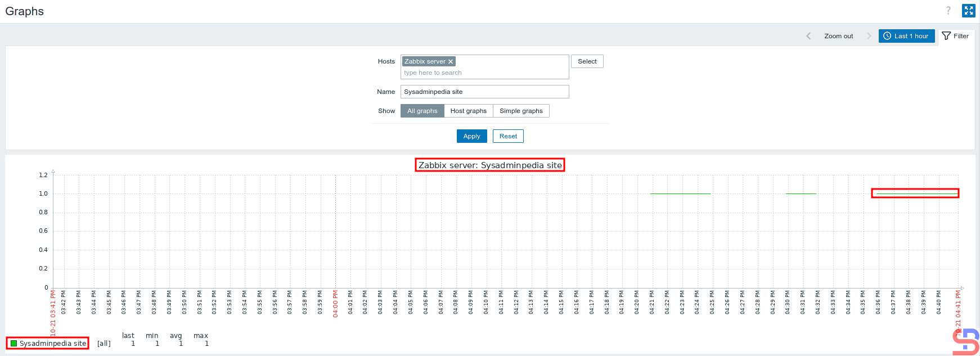
Task: Remove Zabbix server host tag
Action: coord(451,62)
